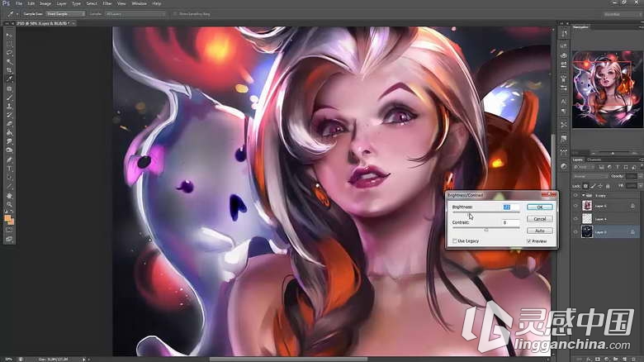The width and height of the screenshot is (644, 362).
Task: Hide the Layer 6 eye icon
Action: coord(575,206)
